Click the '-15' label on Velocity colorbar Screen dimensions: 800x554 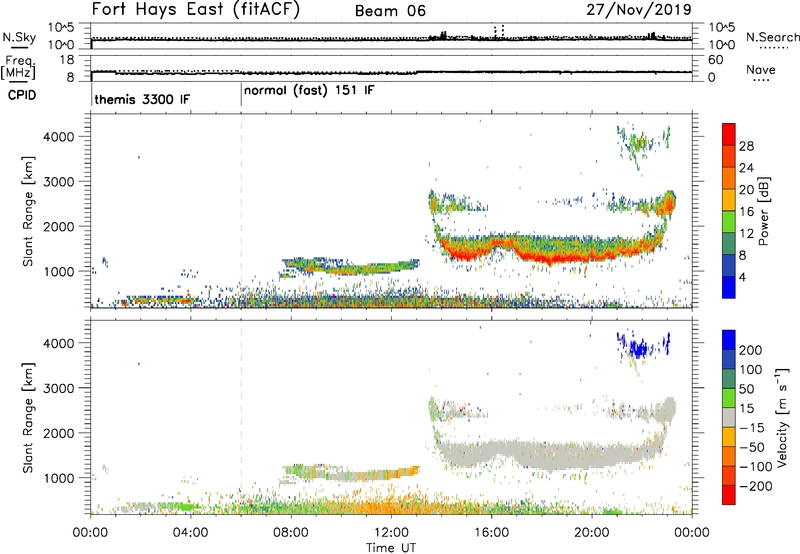[x=752, y=428]
